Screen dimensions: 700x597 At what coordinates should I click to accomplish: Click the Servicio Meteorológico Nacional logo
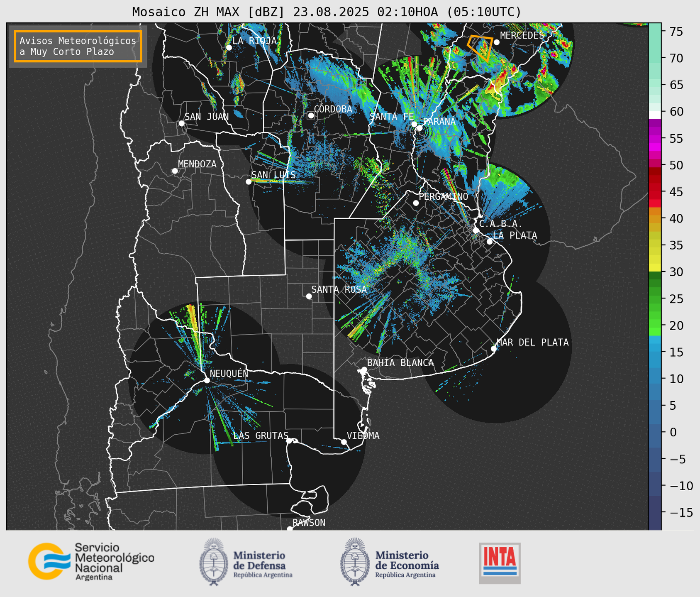(91, 561)
